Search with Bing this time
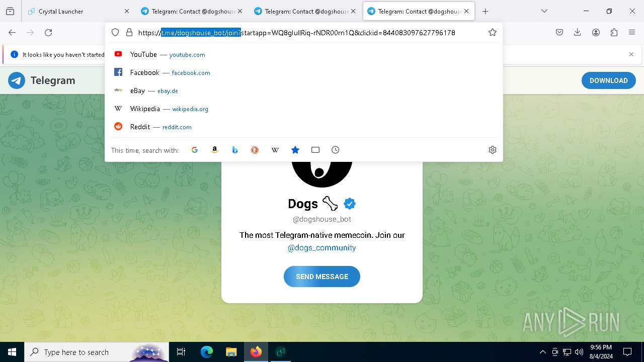The image size is (644, 362). coord(235,150)
